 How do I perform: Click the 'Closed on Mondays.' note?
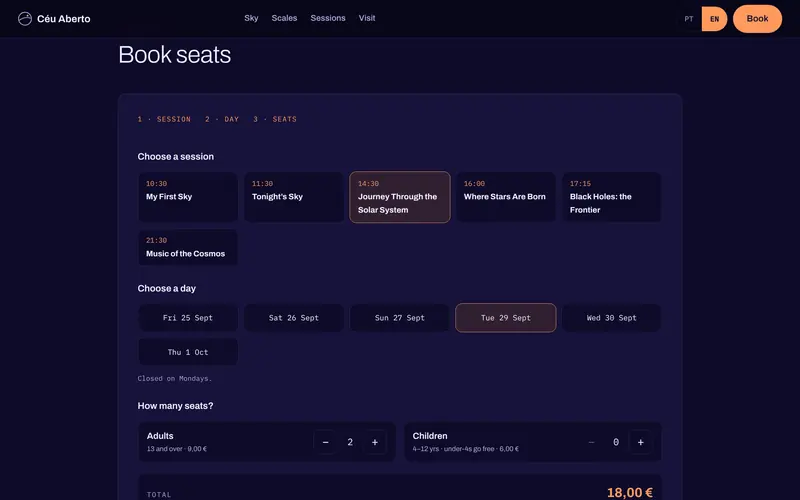point(174,379)
